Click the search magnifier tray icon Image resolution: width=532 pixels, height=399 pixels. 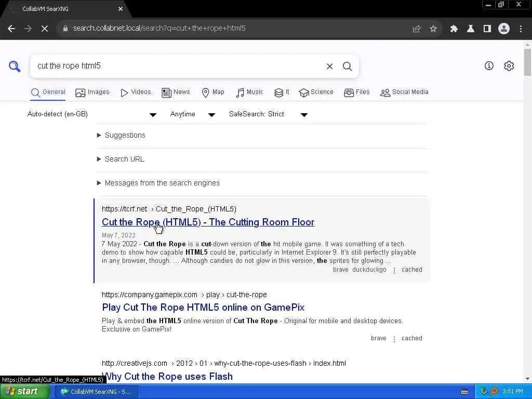coord(494,392)
